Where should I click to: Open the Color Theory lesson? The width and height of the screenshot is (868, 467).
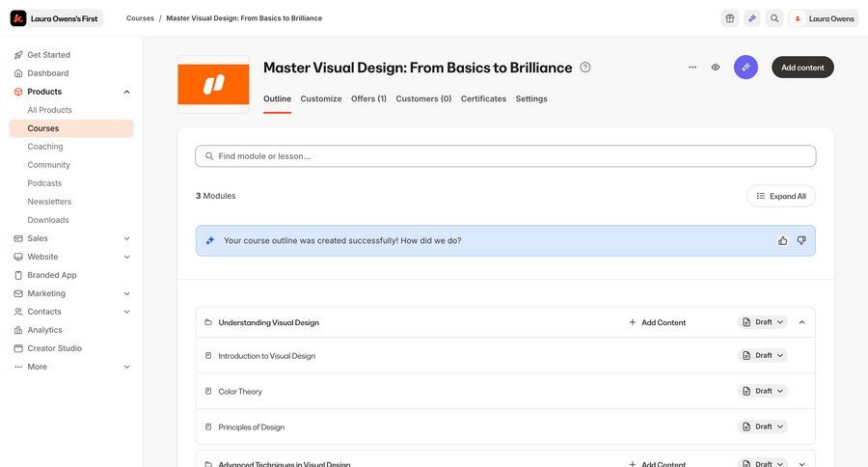(x=240, y=391)
